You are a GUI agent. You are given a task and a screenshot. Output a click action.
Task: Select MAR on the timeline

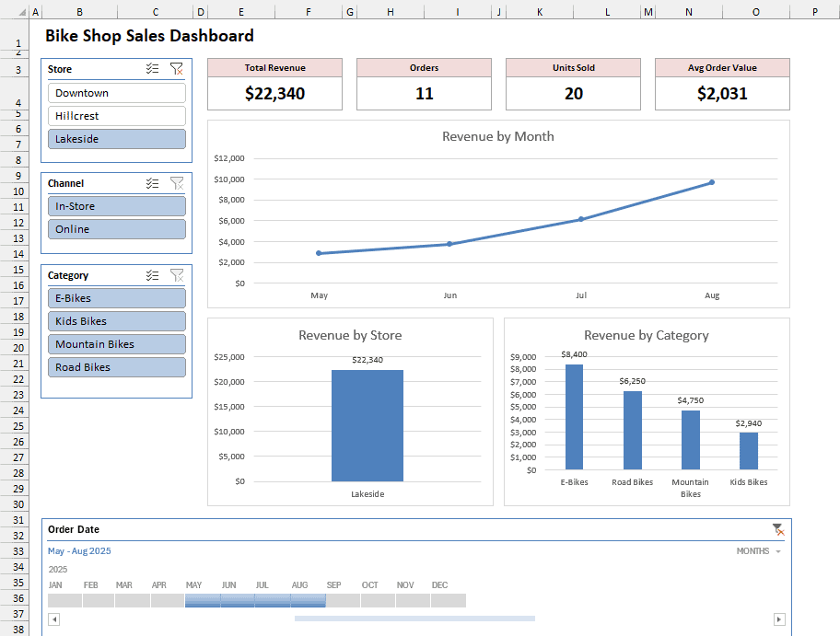click(x=133, y=600)
